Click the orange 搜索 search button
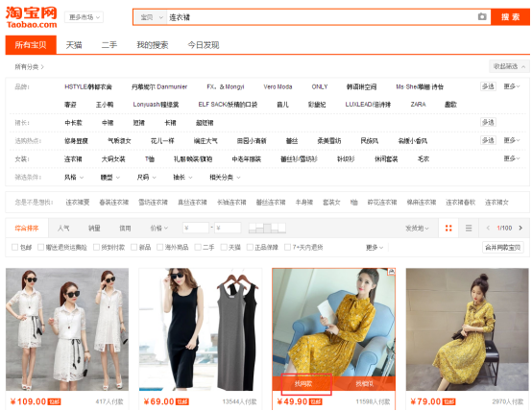The width and height of the screenshot is (532, 411). point(510,17)
